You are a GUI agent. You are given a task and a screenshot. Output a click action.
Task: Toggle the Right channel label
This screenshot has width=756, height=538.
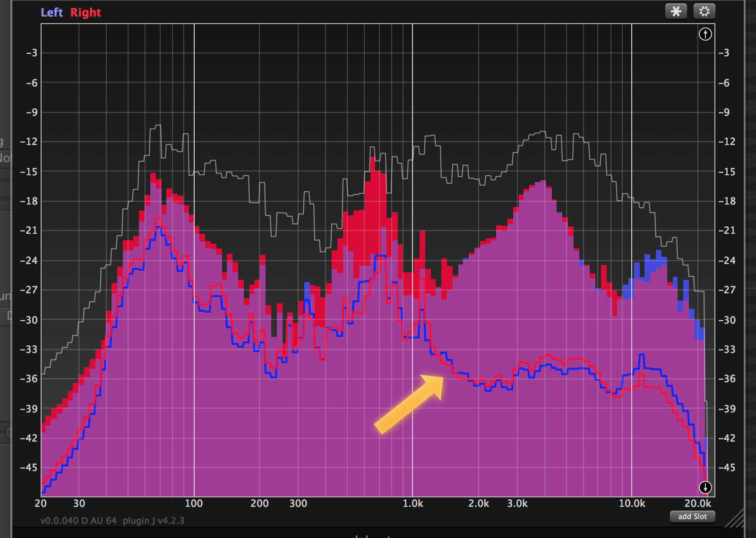point(86,13)
